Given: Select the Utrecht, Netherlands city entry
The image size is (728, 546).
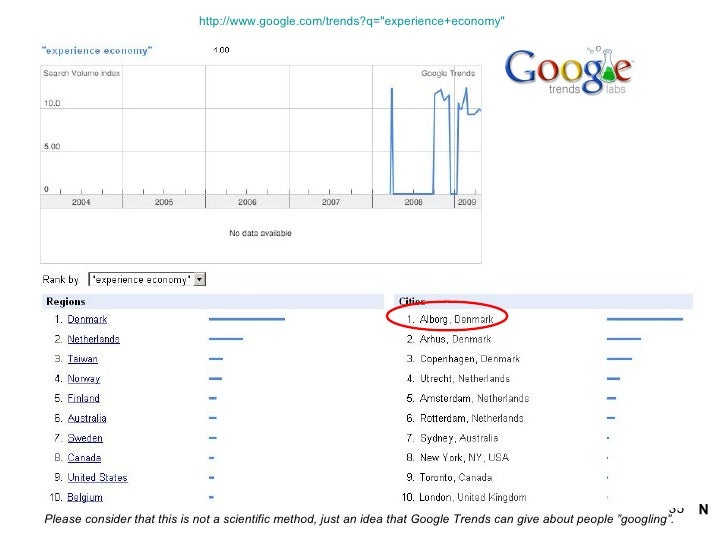Looking at the screenshot, I should (465, 379).
